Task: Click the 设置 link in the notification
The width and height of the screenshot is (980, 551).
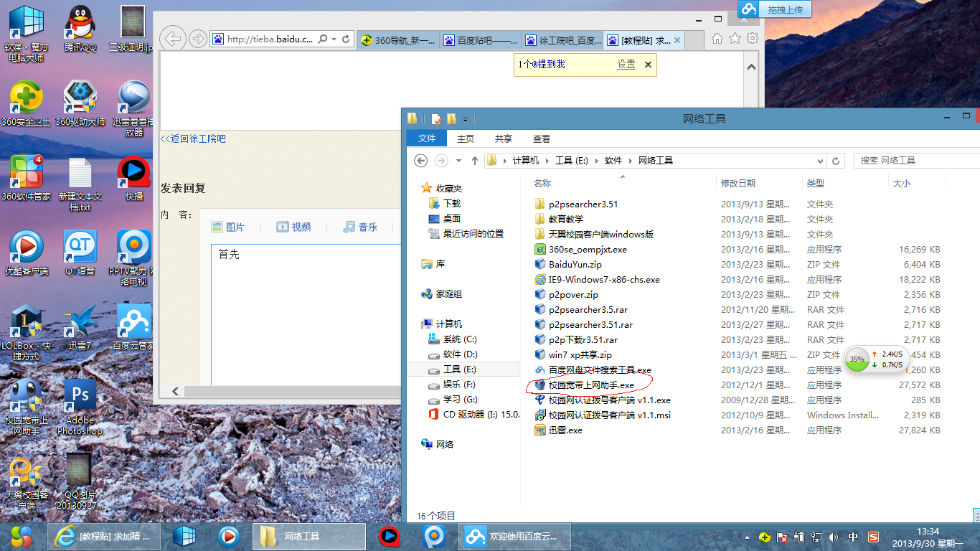Action: tap(626, 65)
